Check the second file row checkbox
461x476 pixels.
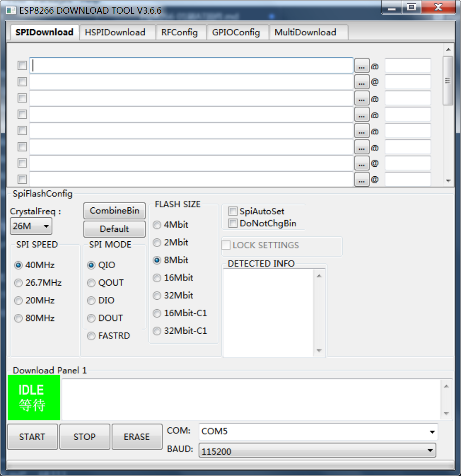click(22, 82)
